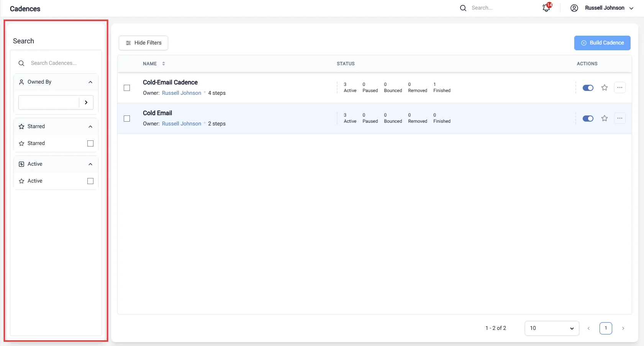Image resolution: width=644 pixels, height=346 pixels.
Task: Select page 1 in pagination
Action: (606, 328)
